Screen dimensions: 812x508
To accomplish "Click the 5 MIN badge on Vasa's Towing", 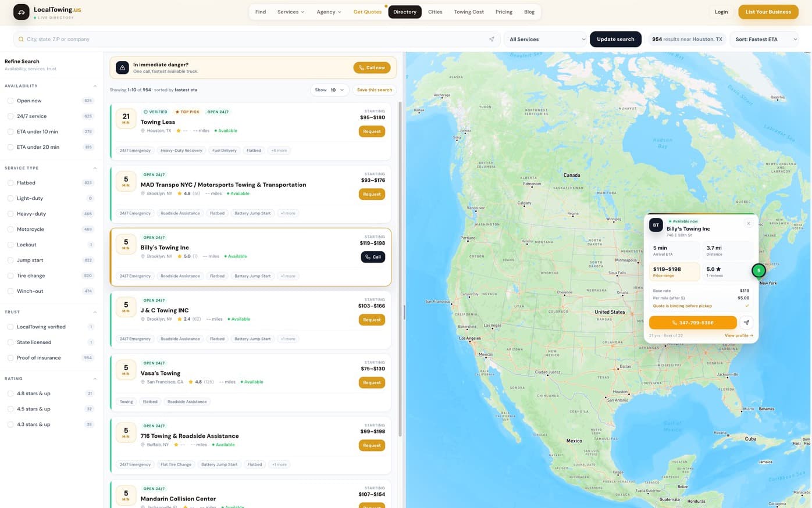I will pyautogui.click(x=126, y=370).
